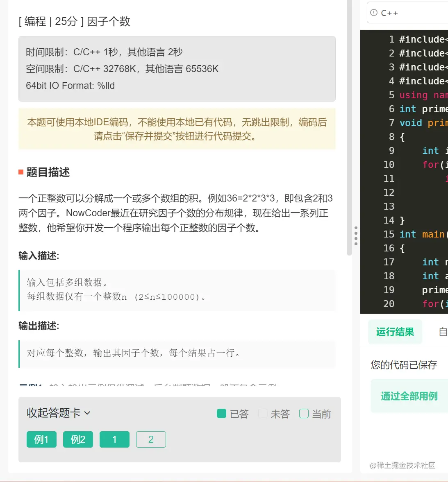Open the C++ language selector
The width and height of the screenshot is (448, 482).
pos(408,13)
